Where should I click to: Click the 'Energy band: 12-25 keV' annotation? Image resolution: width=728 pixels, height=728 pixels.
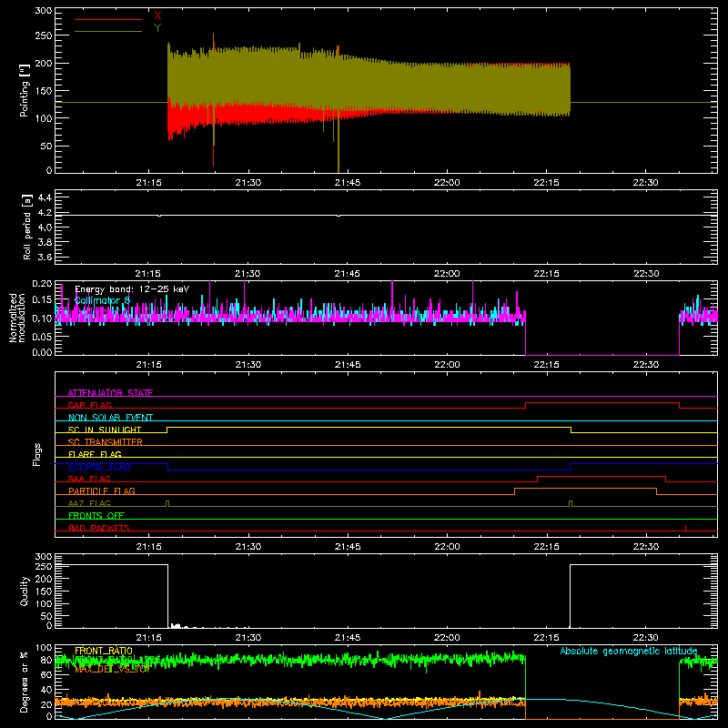click(x=132, y=289)
